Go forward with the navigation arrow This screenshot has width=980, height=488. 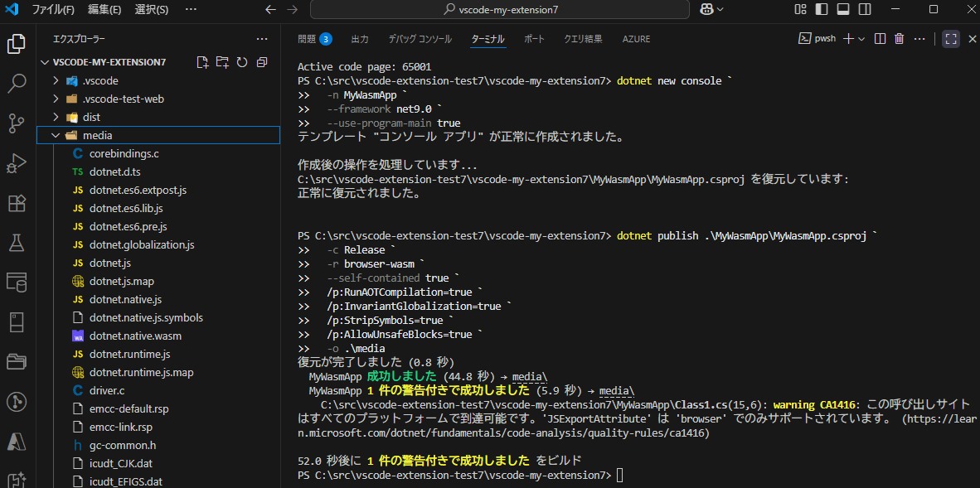tap(291, 9)
